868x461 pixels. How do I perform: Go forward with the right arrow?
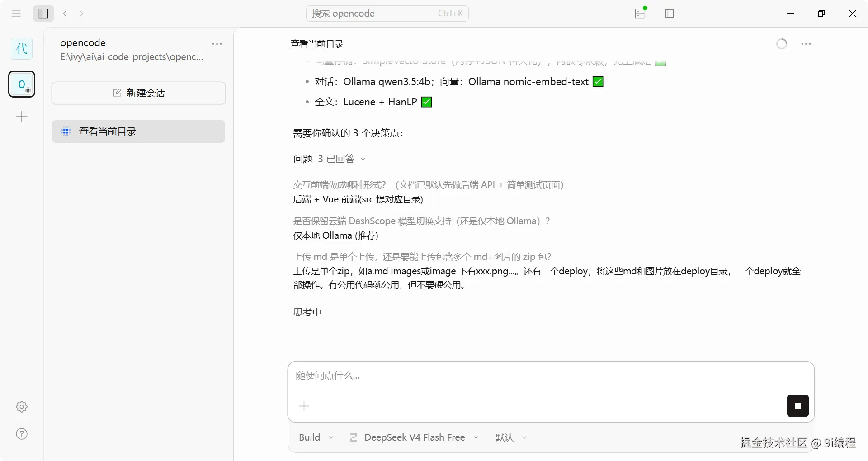[81, 14]
